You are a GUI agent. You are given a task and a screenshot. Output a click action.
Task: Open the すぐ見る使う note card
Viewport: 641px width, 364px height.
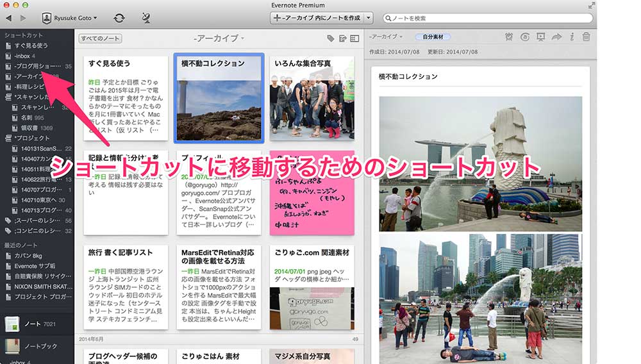(x=126, y=98)
